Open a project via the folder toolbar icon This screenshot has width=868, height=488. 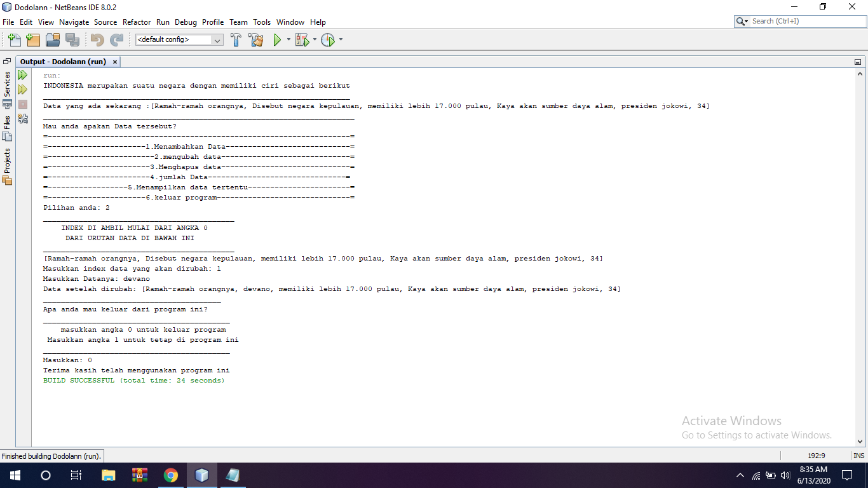coord(53,39)
